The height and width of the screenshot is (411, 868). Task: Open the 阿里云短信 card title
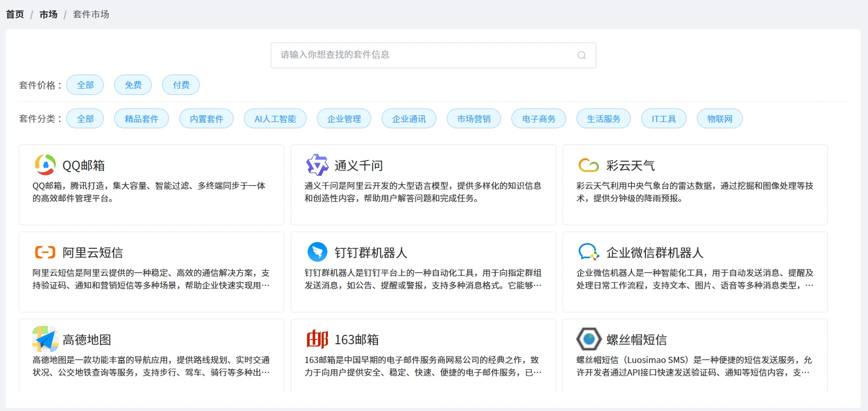[x=93, y=252]
